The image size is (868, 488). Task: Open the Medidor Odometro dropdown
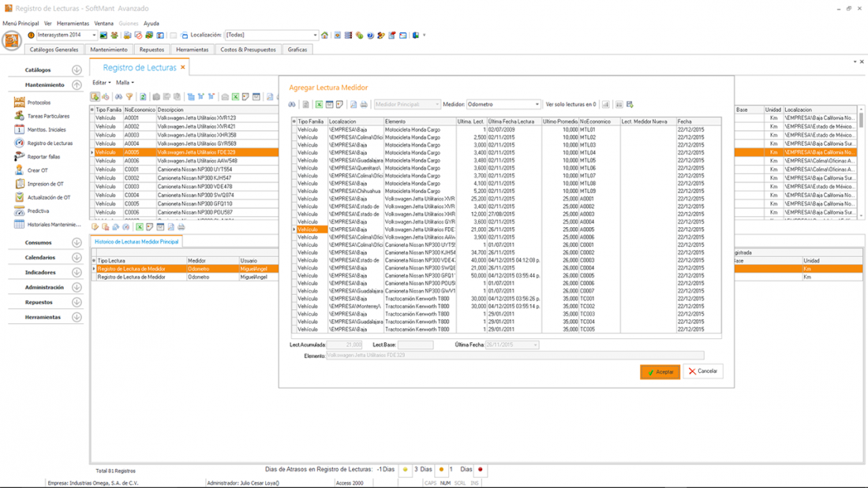tap(537, 104)
